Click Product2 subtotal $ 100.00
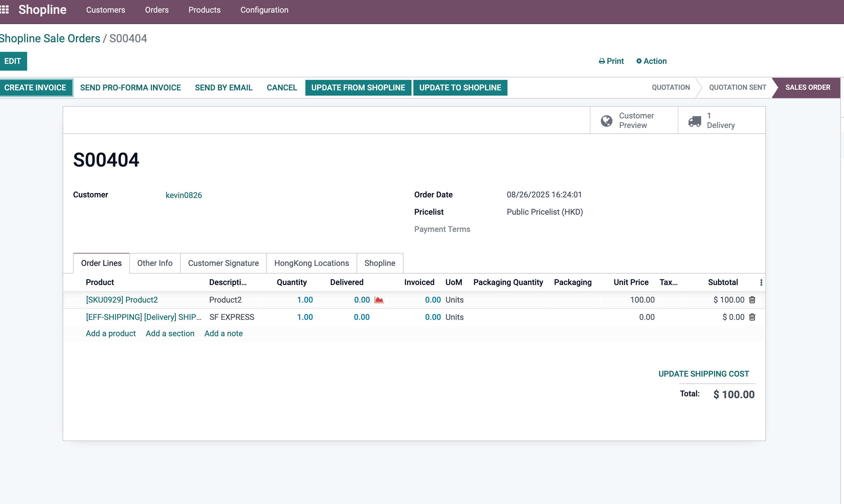This screenshot has height=504, width=844. coord(729,300)
